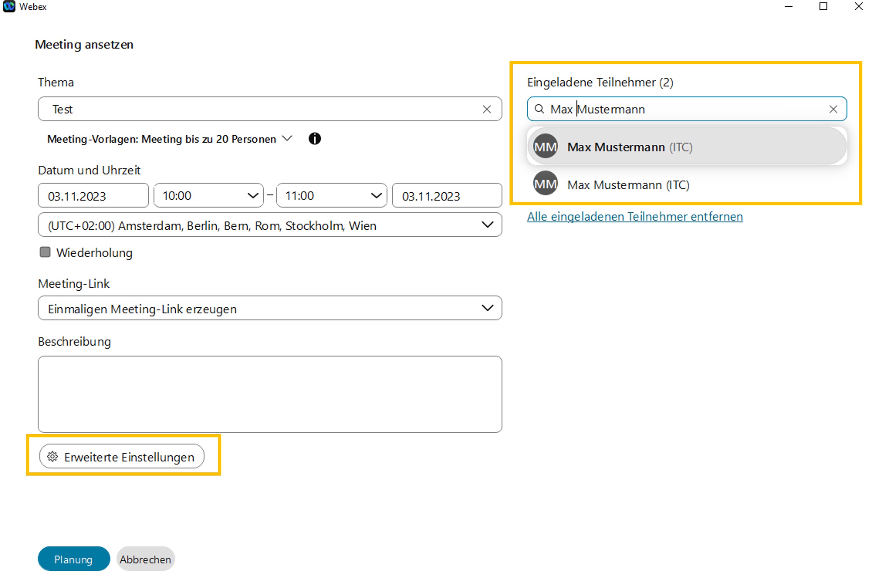Click gear icon in Erweiterte Einstellungen

[x=52, y=456]
